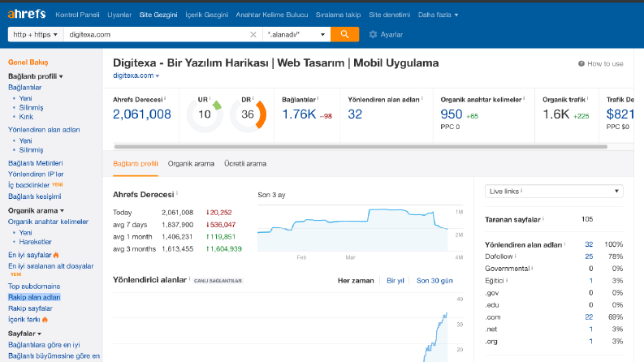The width and height of the screenshot is (644, 362).
Task: Open Organik anahtar kelimeler in sidebar
Action: [x=49, y=222]
